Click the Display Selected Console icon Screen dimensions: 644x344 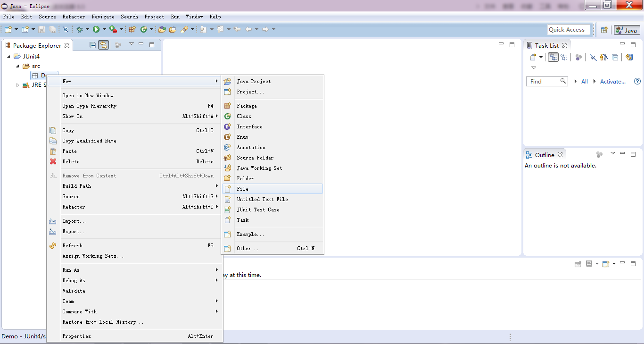point(589,264)
